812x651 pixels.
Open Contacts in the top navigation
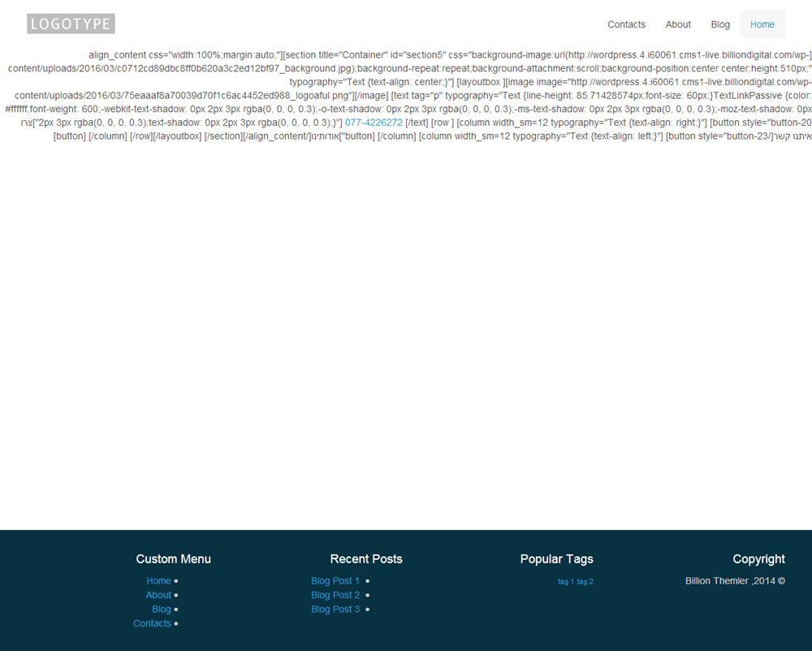[626, 24]
